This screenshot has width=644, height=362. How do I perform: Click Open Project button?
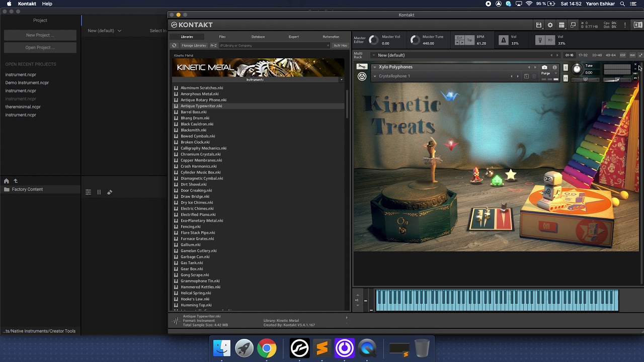click(x=40, y=47)
